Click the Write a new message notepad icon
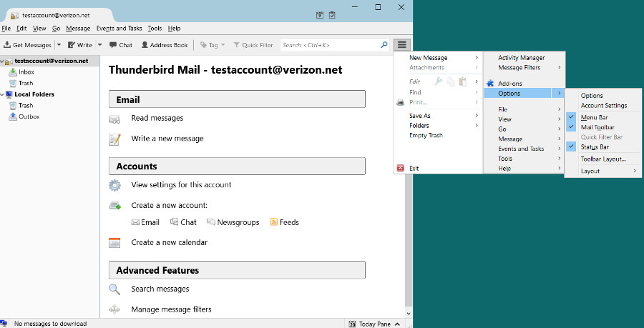 click(114, 139)
